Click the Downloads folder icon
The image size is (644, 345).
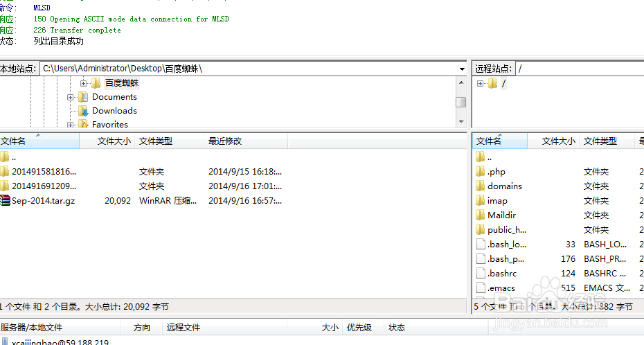[83, 111]
